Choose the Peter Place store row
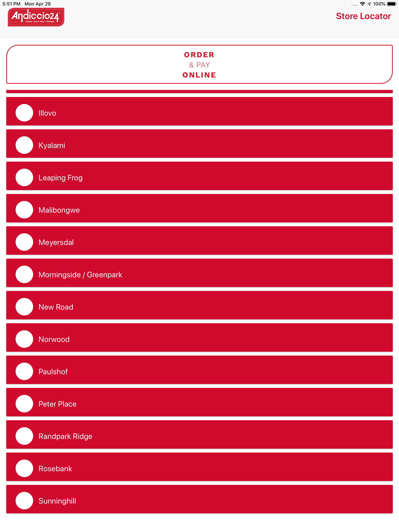This screenshot has width=399, height=532. (199, 402)
